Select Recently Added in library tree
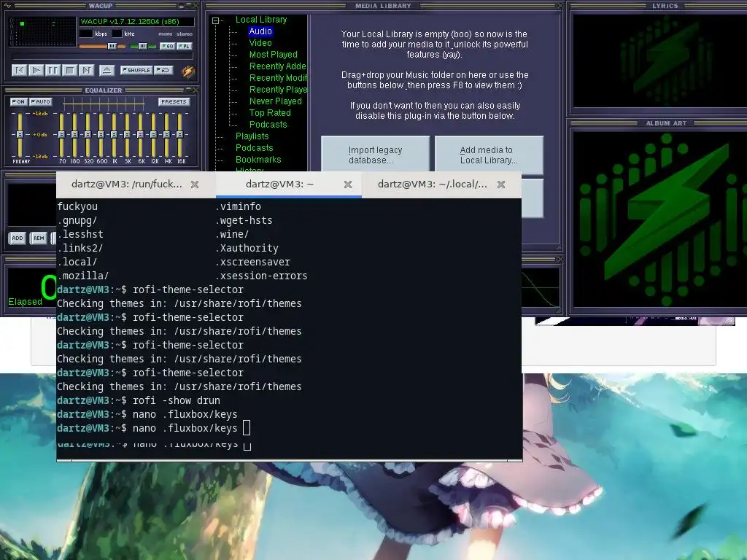747x560 pixels. coord(278,66)
